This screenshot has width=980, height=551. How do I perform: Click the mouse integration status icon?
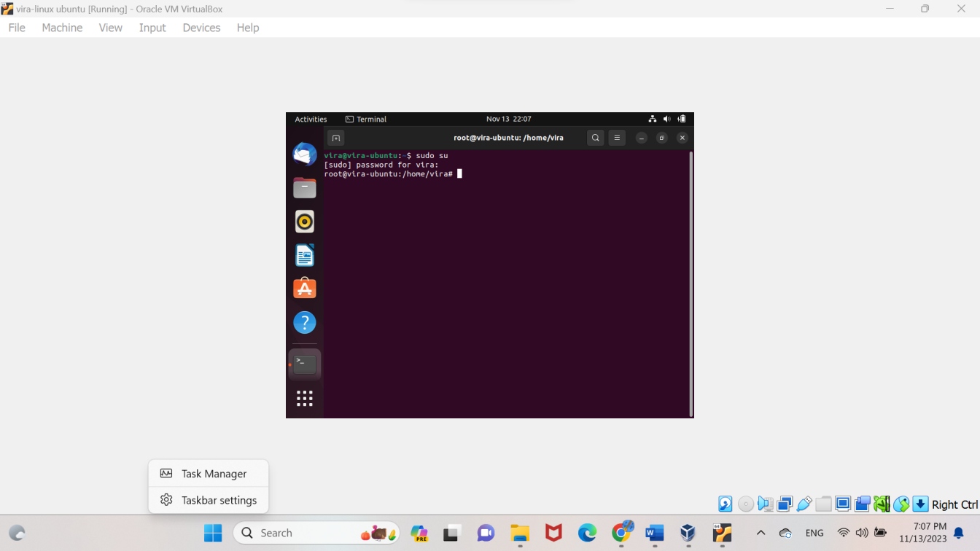tap(901, 504)
